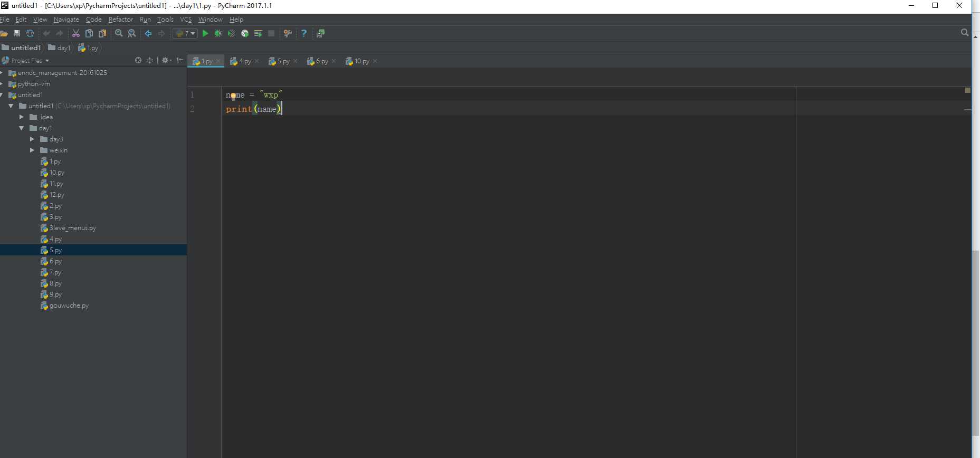Click the Collapse All icon in Project panel
The width and height of the screenshot is (980, 458).
click(150, 60)
